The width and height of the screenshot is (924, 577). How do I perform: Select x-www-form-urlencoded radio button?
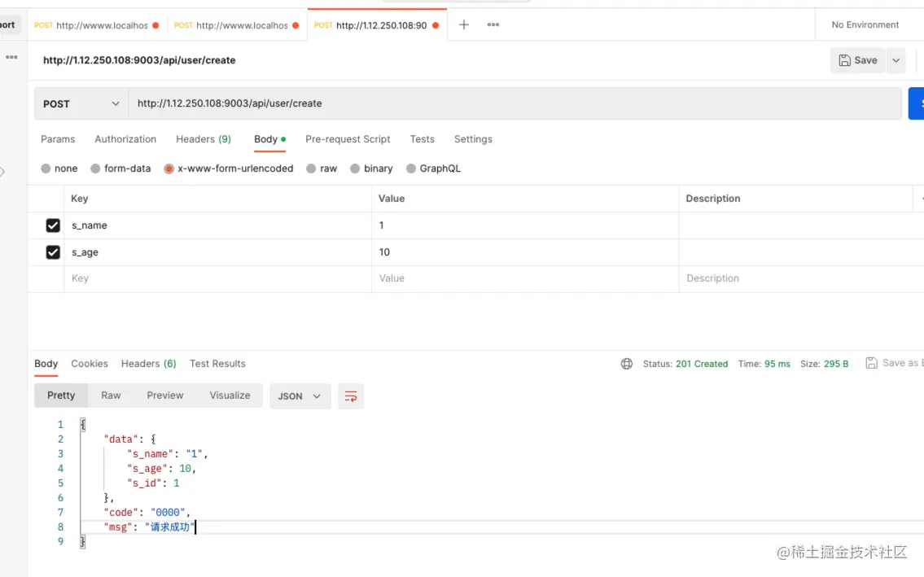(x=169, y=168)
